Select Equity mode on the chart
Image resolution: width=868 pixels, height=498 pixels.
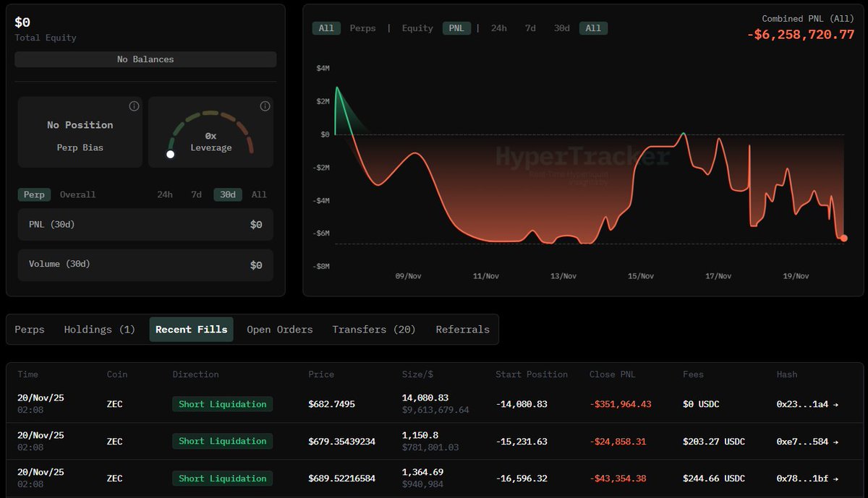click(x=417, y=28)
